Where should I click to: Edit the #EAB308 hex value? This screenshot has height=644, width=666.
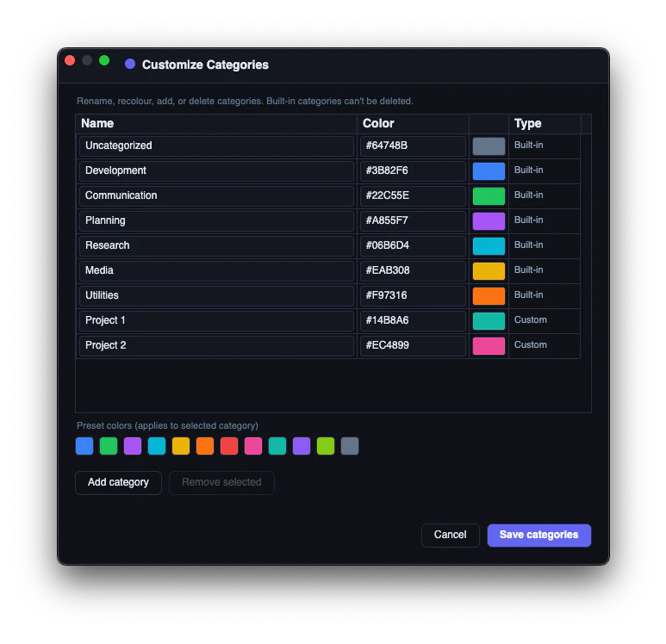[413, 271]
